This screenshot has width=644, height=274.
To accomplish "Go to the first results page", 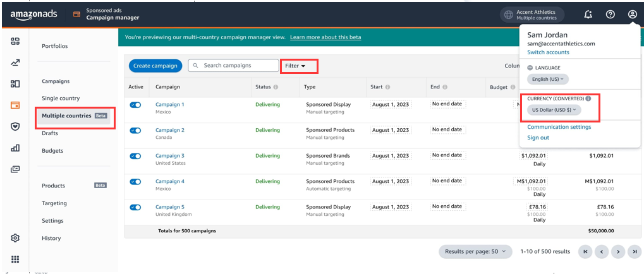I will click(x=585, y=251).
